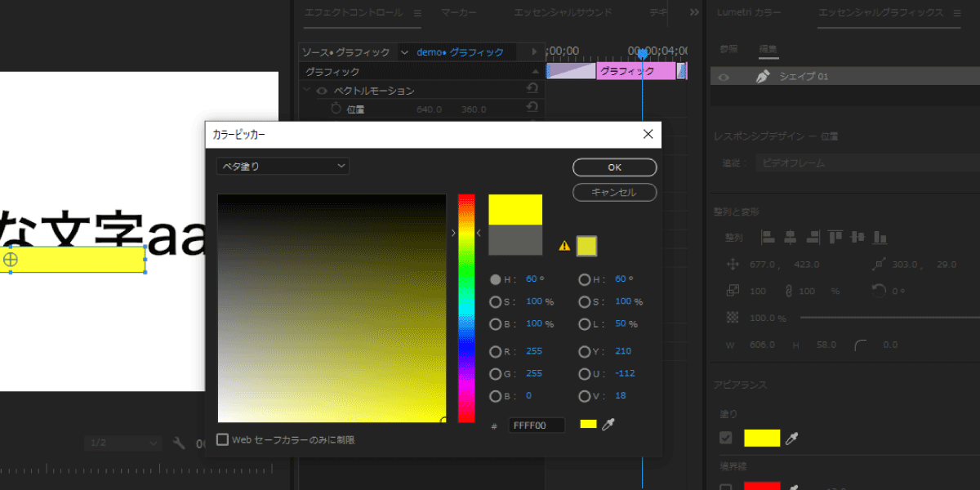The image size is (980, 490).
Task: Click the demo•グラフィック sequence link
Action: click(x=460, y=52)
